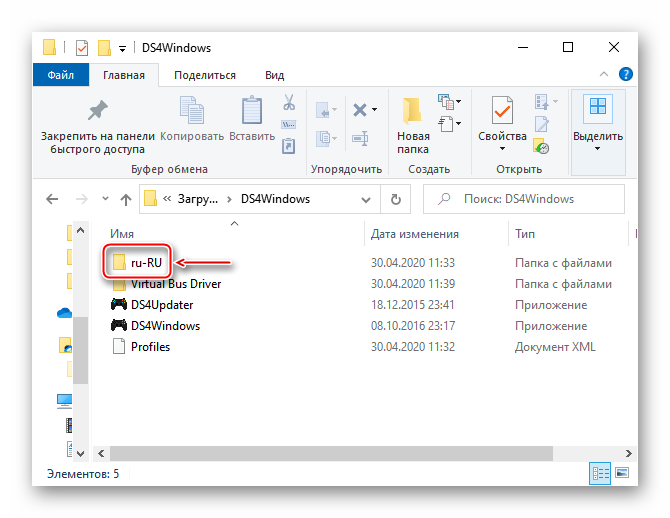Go up one folder level arrow
Screen dimensions: 670x518
click(126, 199)
